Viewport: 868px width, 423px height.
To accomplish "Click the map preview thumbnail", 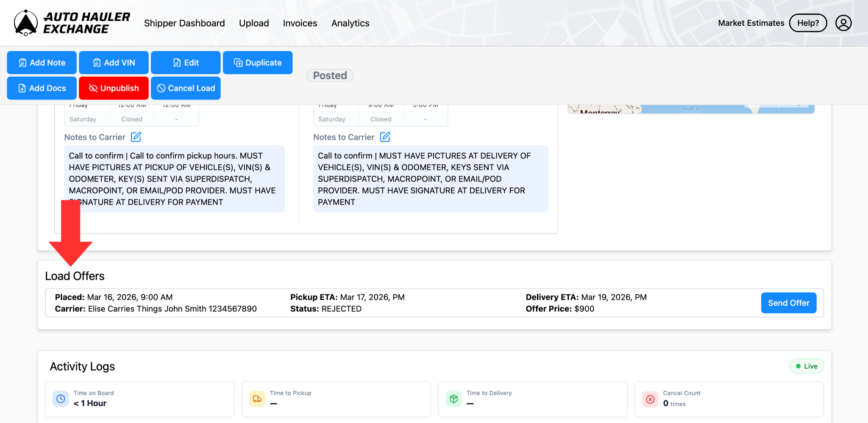I will coord(691,109).
